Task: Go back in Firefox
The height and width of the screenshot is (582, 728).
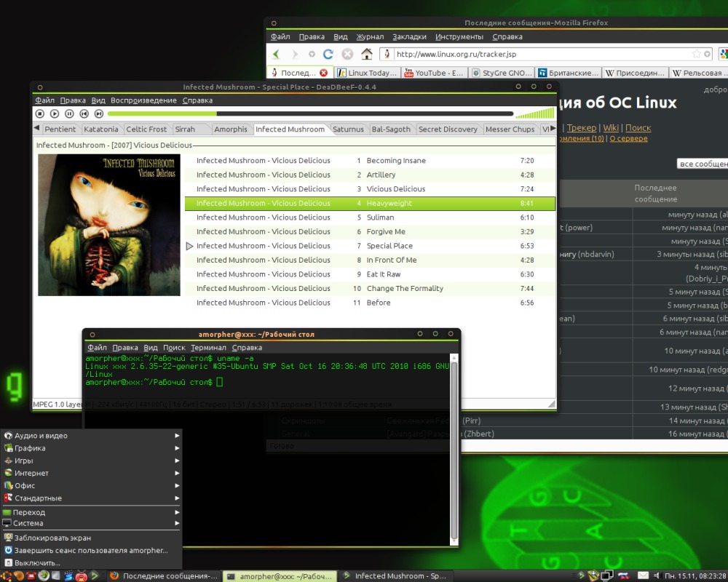Action: 277,55
